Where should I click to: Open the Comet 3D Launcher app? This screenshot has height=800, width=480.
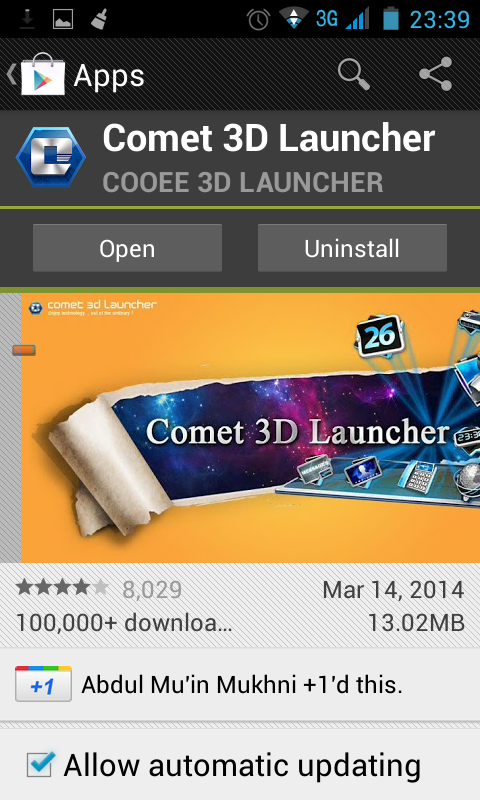(x=128, y=248)
